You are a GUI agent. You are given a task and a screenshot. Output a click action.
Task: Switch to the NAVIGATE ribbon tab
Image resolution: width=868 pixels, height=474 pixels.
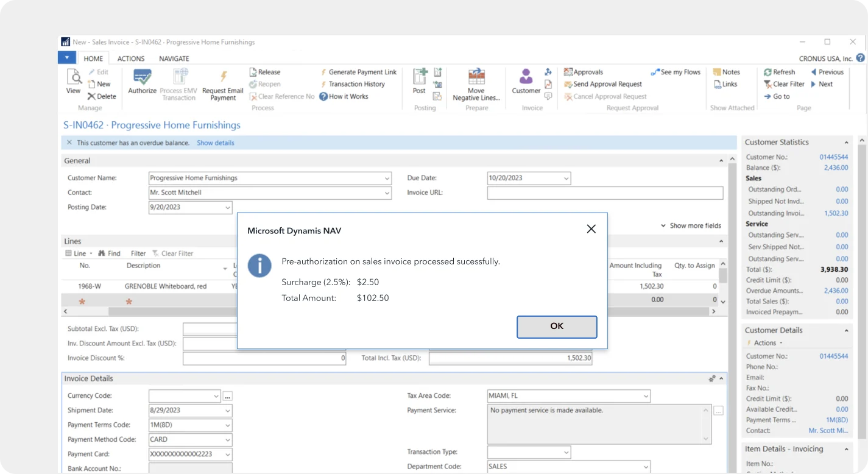tap(174, 58)
